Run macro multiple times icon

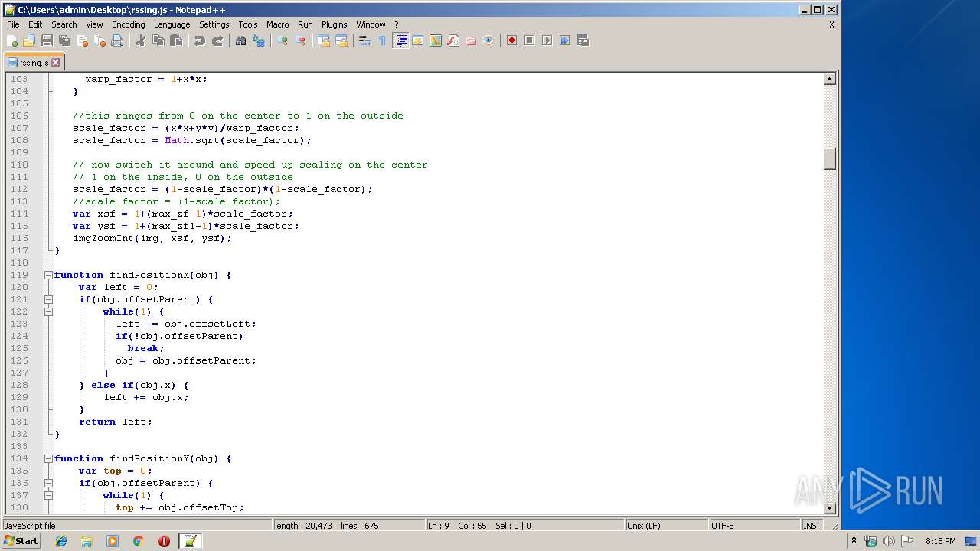click(564, 41)
